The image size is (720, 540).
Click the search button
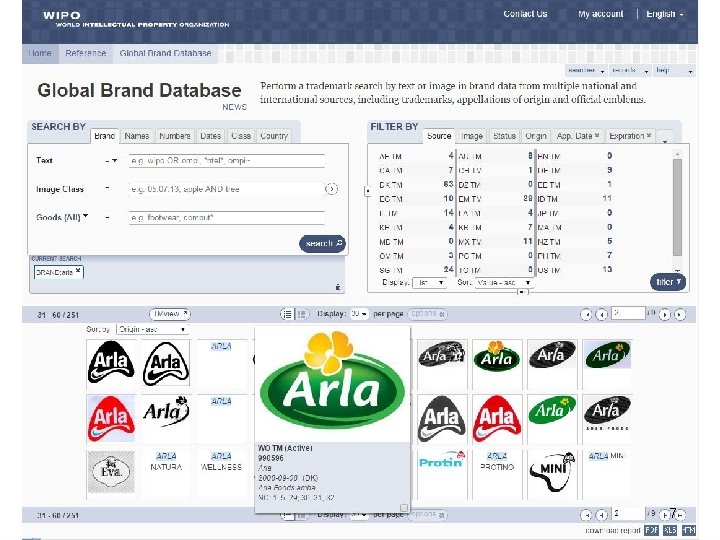coord(322,243)
